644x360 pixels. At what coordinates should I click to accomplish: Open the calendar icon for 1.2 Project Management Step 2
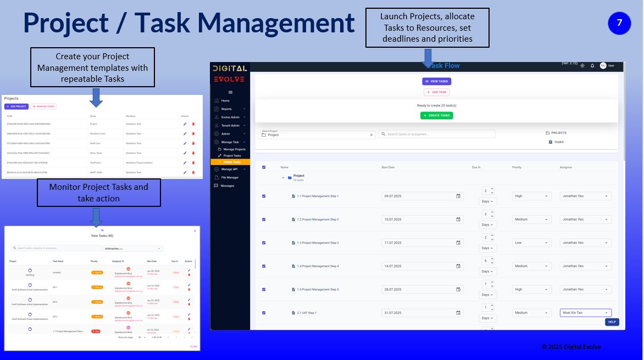(458, 220)
